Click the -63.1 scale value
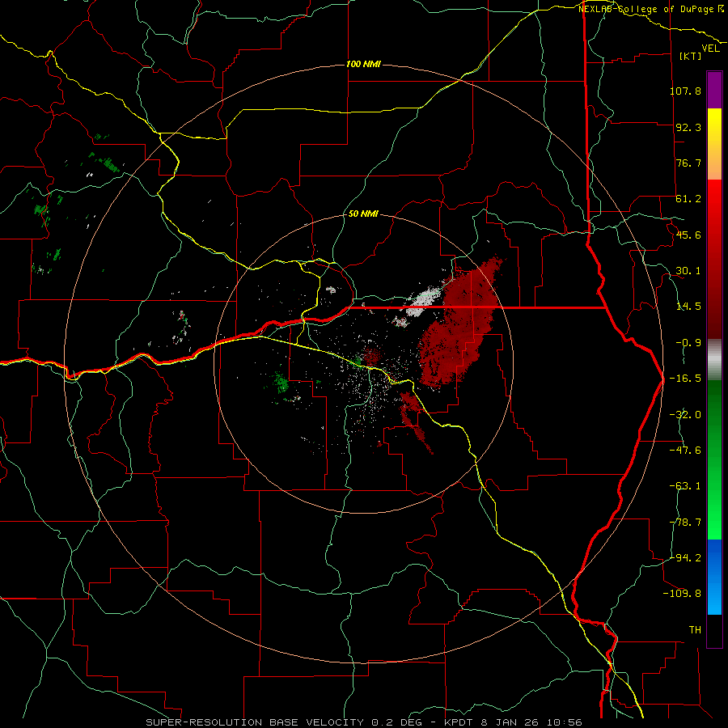The image size is (728, 728). (685, 486)
